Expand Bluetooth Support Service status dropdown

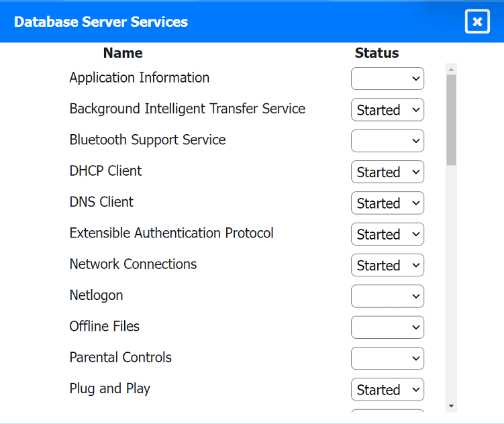pyautogui.click(x=387, y=141)
